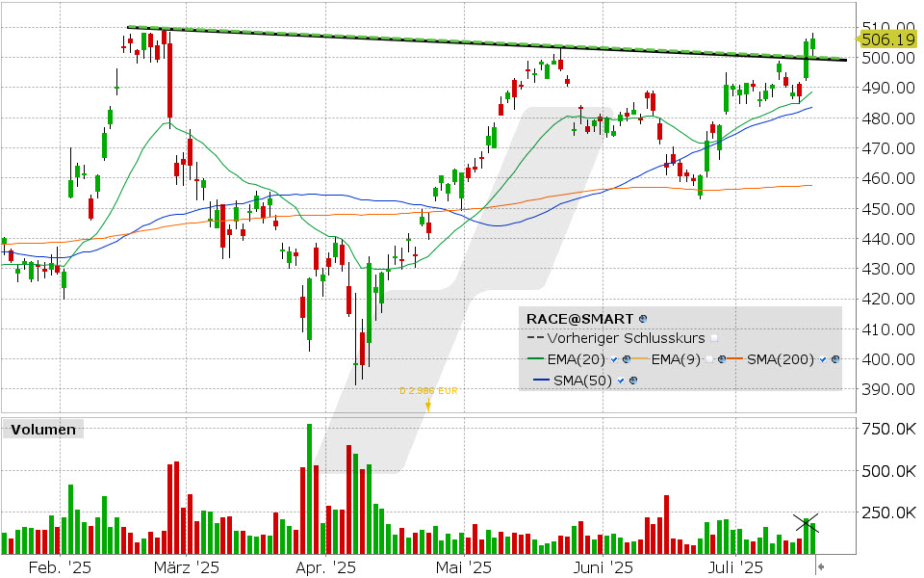
Task: Click the blue SMA(50) line swatch in legend
Action: (x=542, y=380)
